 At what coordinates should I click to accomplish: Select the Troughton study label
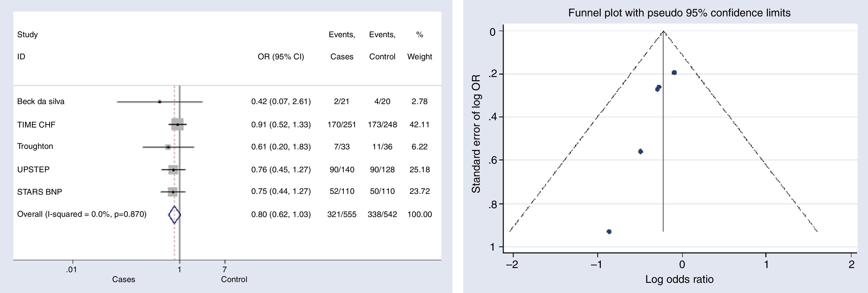point(35,146)
